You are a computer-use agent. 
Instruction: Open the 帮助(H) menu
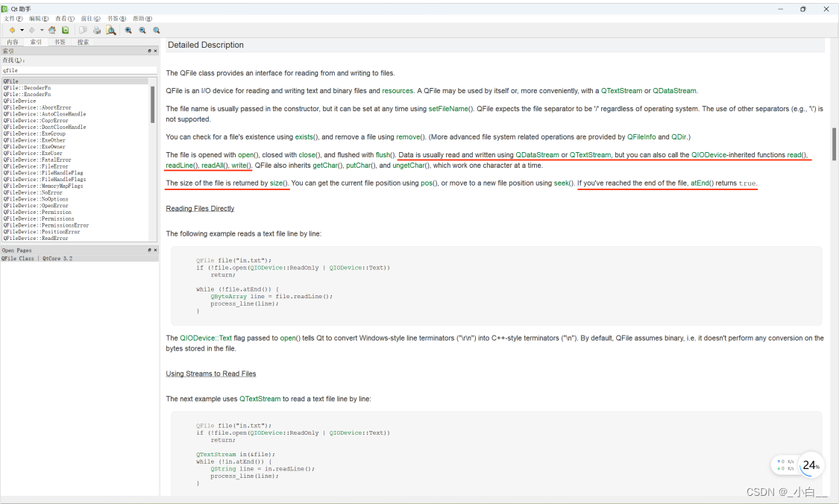pos(142,19)
